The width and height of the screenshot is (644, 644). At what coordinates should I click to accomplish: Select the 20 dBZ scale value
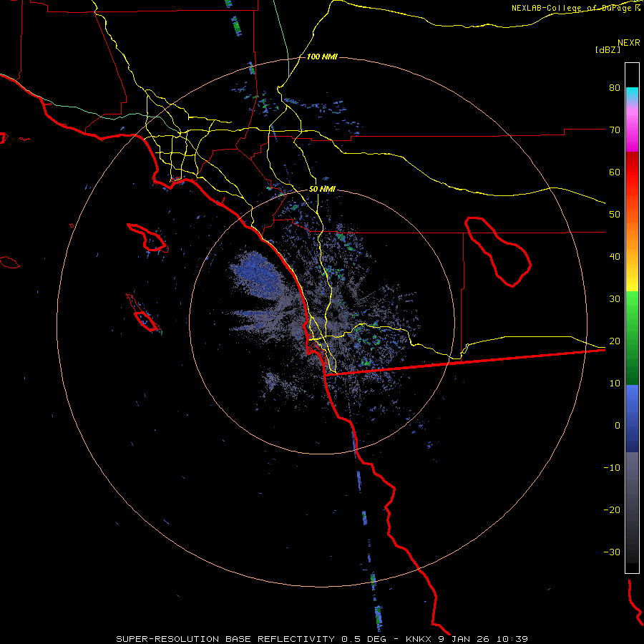click(615, 341)
